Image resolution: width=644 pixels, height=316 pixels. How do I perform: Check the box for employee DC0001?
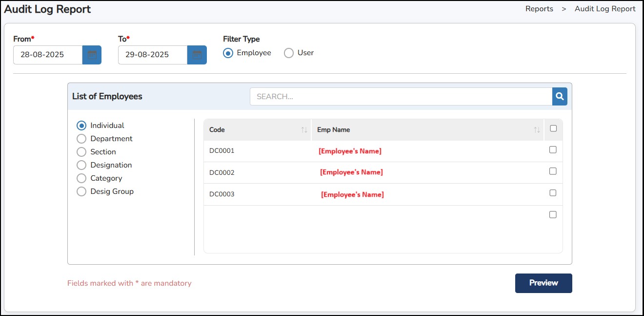[x=553, y=150]
